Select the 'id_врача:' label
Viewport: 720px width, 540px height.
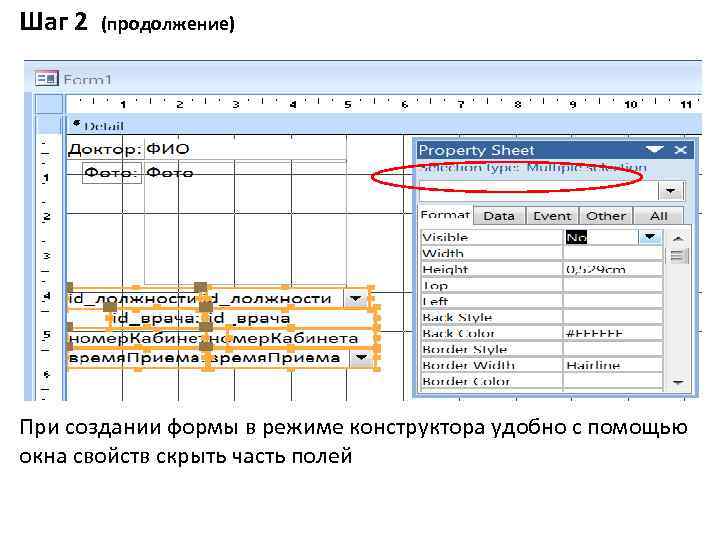pos(155,318)
